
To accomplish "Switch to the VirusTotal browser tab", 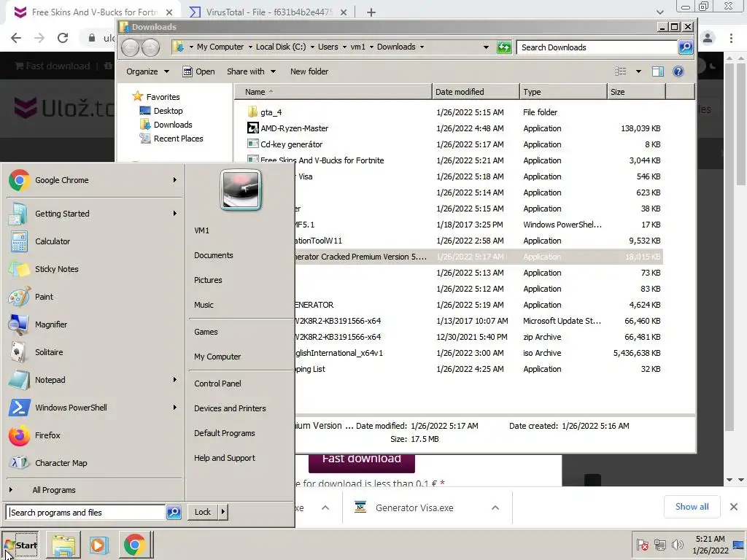I will coord(268,12).
